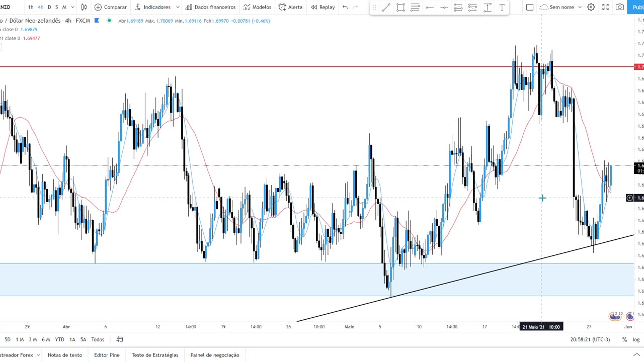The width and height of the screenshot is (644, 362).
Task: Click the 20:58:21 (UTC-3) timezone clock
Action: pos(590,339)
